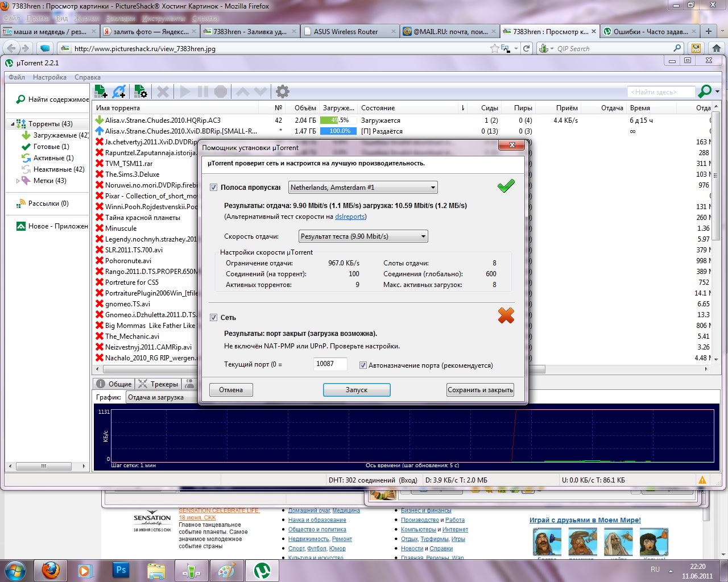This screenshot has width=728, height=582.
Task: Open the Настройка menu
Action: [49, 77]
